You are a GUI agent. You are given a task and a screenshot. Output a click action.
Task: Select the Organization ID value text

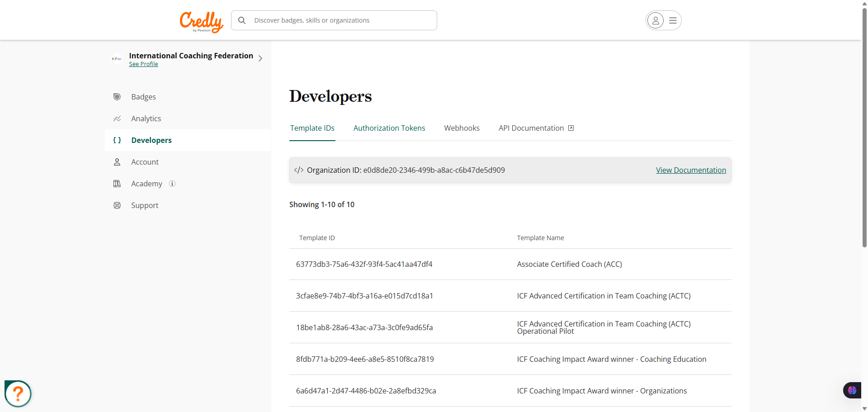(434, 170)
